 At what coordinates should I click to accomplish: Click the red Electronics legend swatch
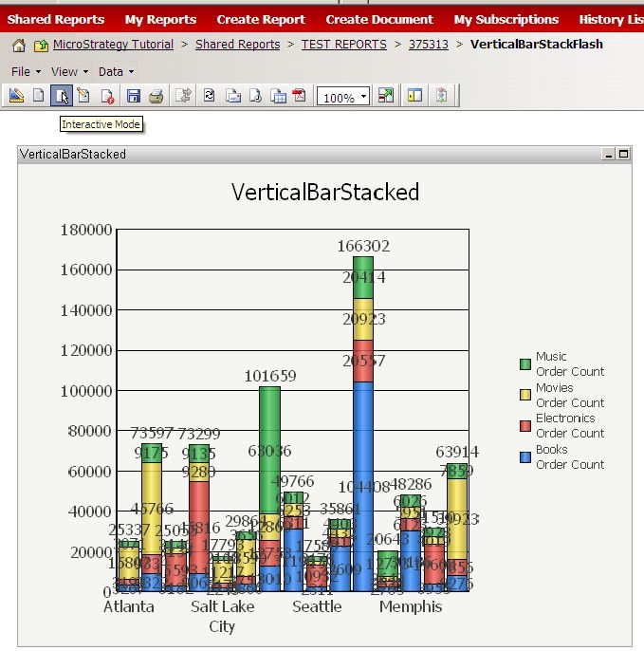[525, 425]
